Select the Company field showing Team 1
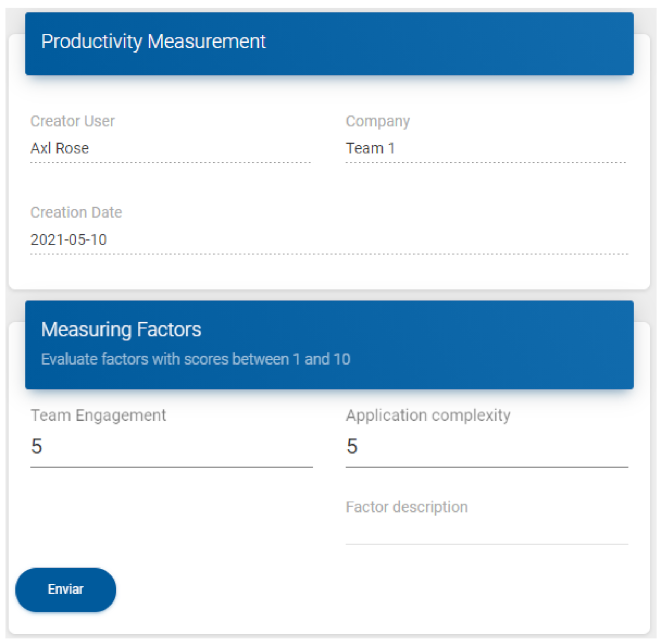The width and height of the screenshot is (665, 644). coord(485,148)
